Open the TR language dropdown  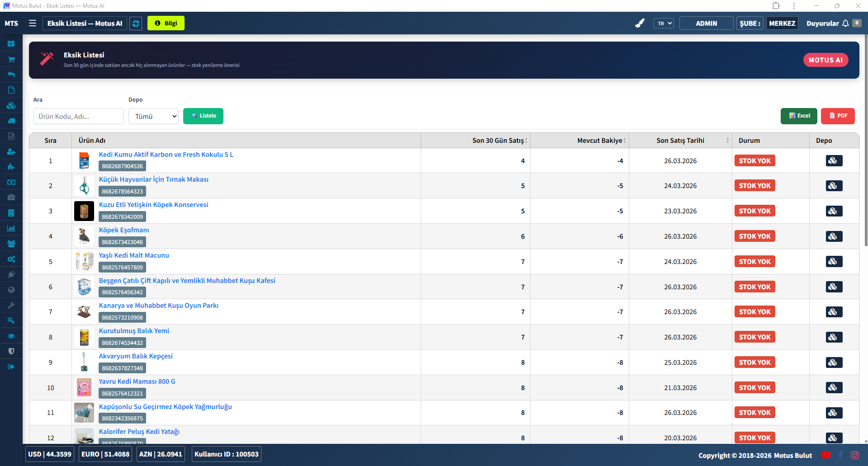tap(664, 24)
